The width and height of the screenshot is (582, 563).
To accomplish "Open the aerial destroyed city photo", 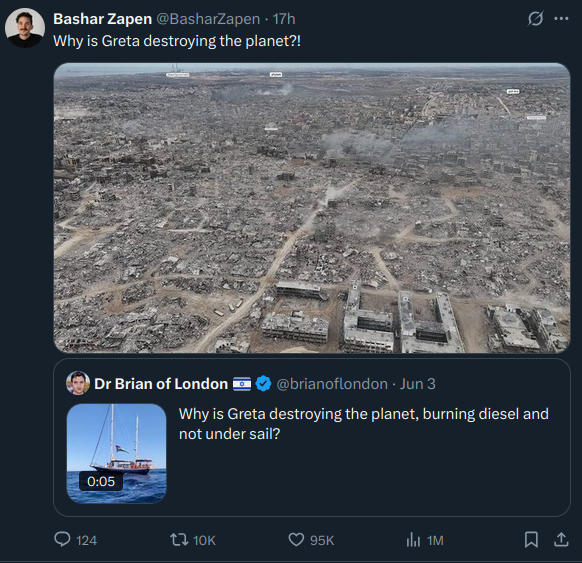I will (x=312, y=208).
